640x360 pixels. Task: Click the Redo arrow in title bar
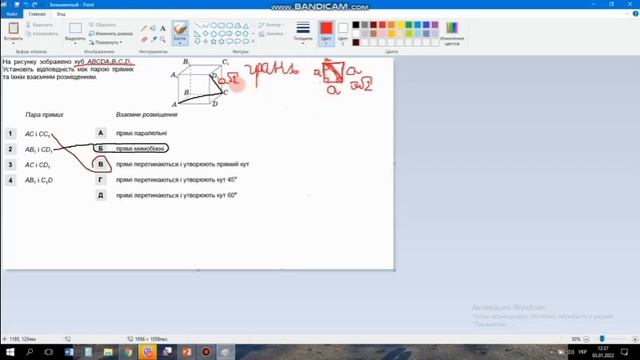35,4
